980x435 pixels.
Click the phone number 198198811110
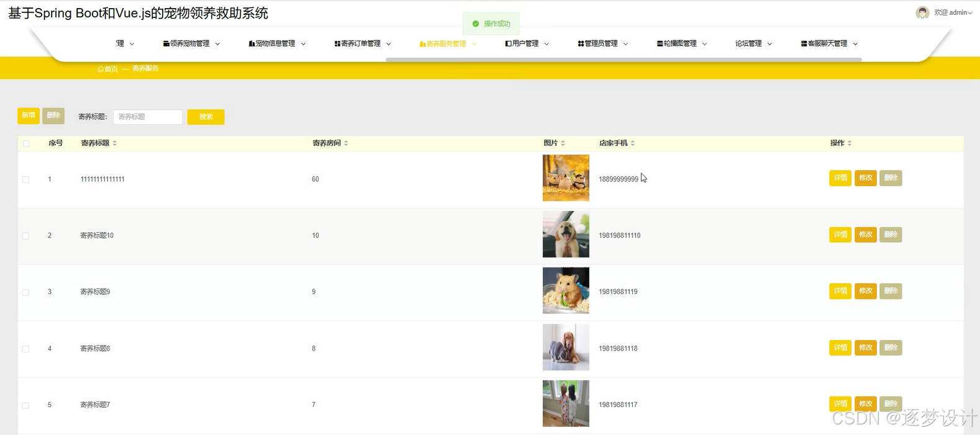pos(620,236)
